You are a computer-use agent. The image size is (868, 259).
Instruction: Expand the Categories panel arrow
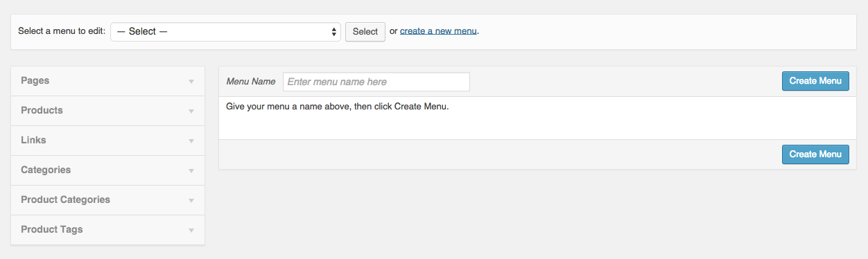(x=191, y=171)
